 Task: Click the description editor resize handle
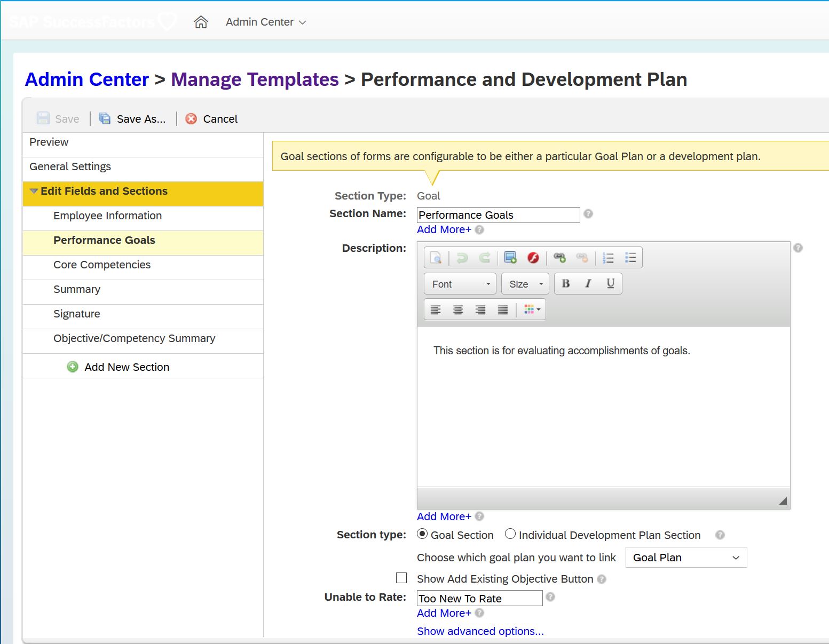783,500
